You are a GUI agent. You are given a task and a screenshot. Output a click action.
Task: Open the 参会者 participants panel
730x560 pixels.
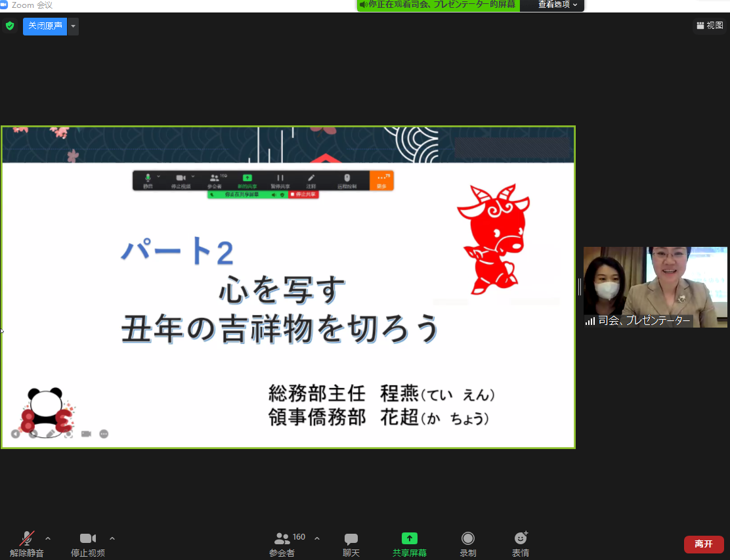coord(282,544)
